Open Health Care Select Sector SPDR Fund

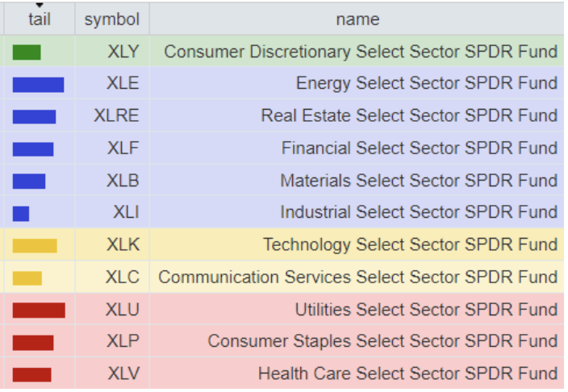pyautogui.click(x=407, y=374)
